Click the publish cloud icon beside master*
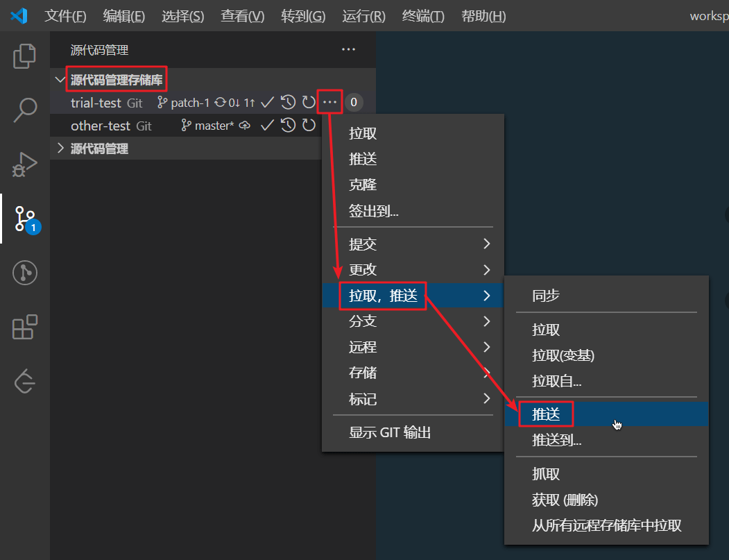Screen dimensions: 729x560 pyautogui.click(x=244, y=126)
